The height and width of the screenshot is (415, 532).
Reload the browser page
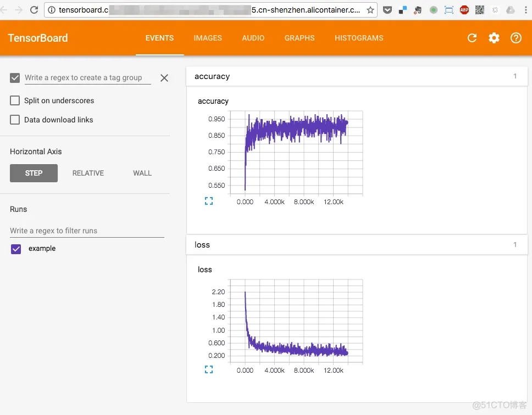click(x=34, y=10)
